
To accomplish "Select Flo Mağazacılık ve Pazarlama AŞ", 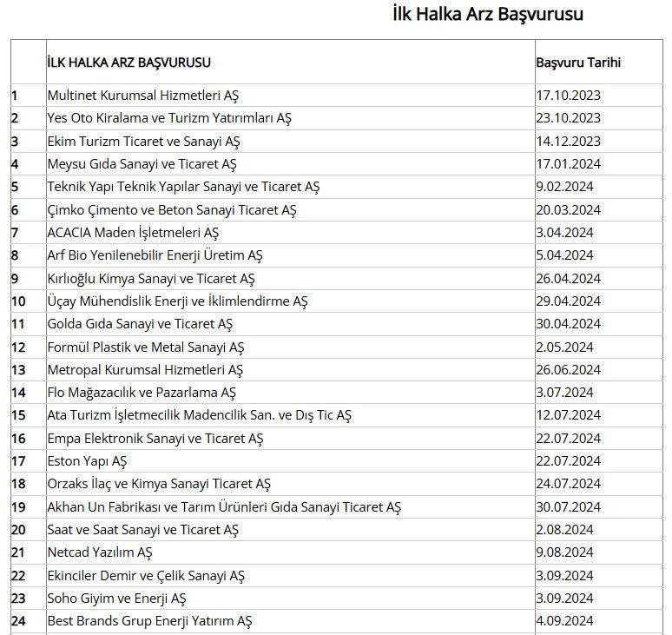I will [x=142, y=393].
